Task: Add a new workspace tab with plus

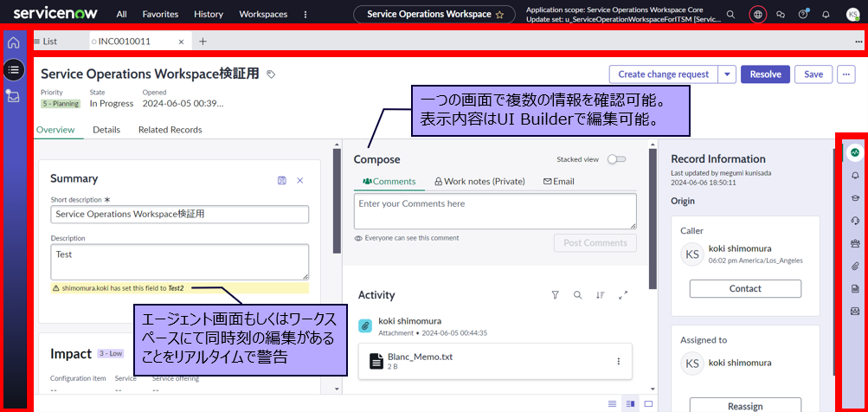Action: click(203, 42)
